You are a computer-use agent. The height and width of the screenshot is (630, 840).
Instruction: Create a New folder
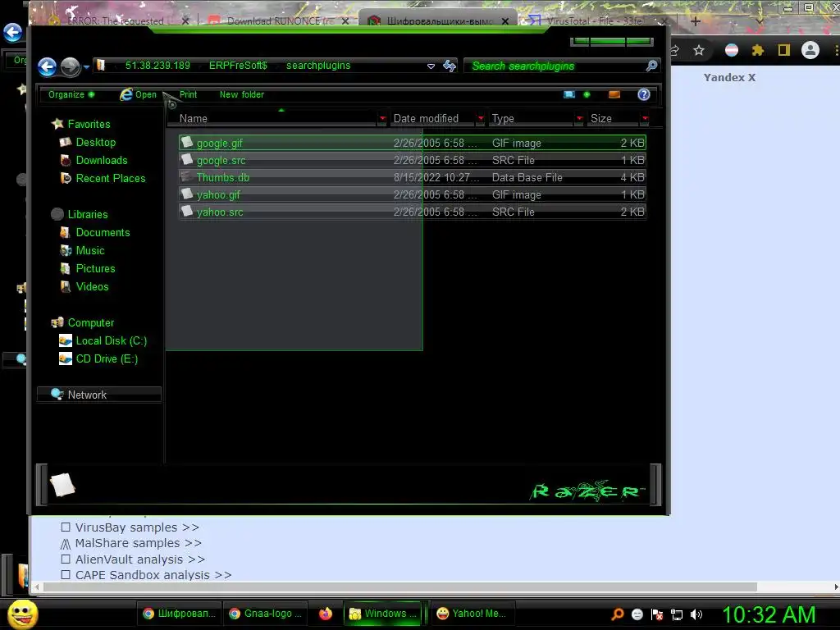(242, 94)
